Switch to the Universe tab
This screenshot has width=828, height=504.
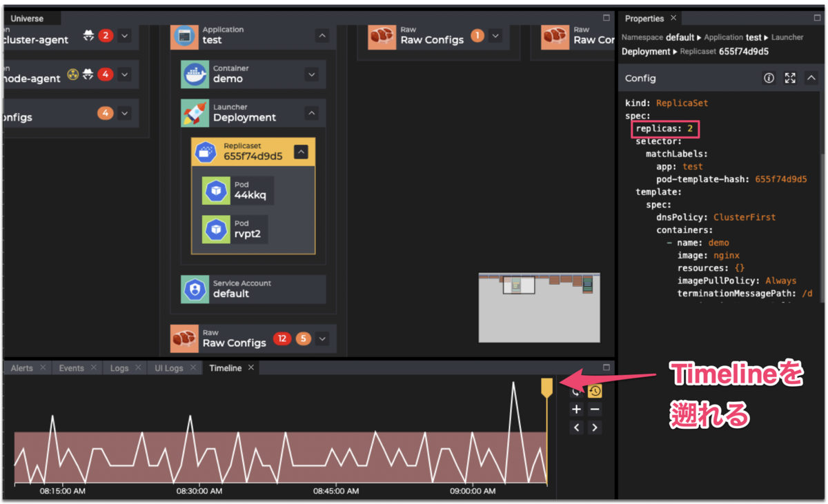tap(27, 19)
